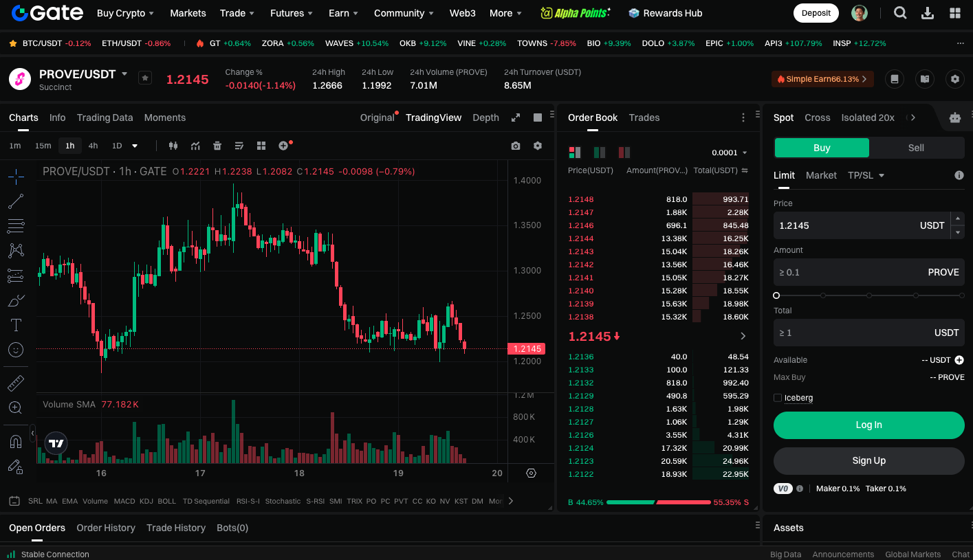Image resolution: width=973 pixels, height=560 pixels.
Task: Click the 1.2148 ask price row
Action: pos(658,199)
